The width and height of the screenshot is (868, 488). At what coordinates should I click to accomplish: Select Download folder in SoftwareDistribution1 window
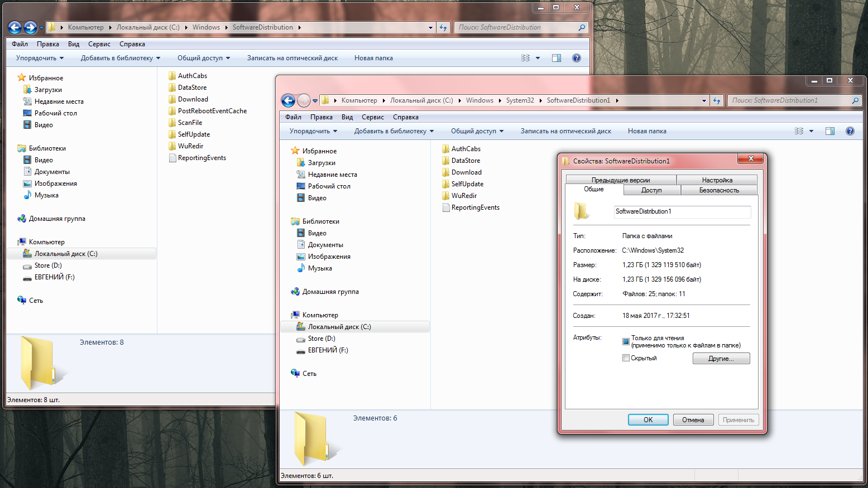tap(462, 172)
